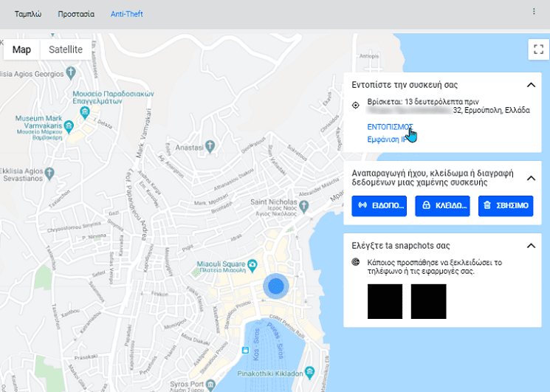
Task: Click the Εμφάνιση IP link
Action: coord(387,140)
